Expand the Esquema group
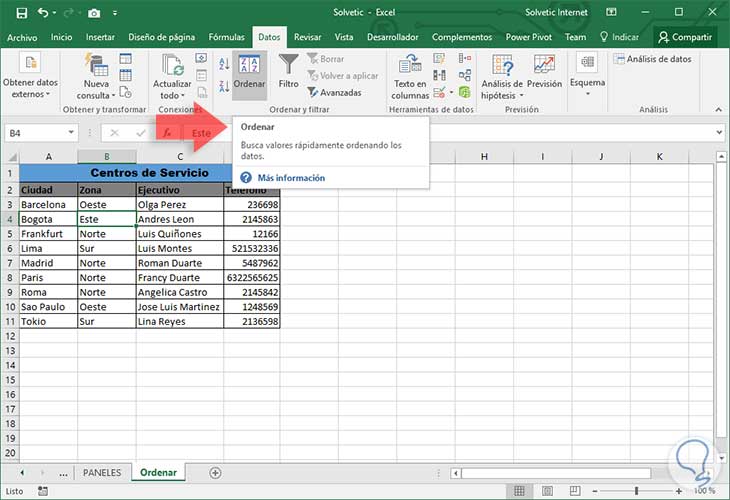Screen dimensions: 730x500 [588, 74]
